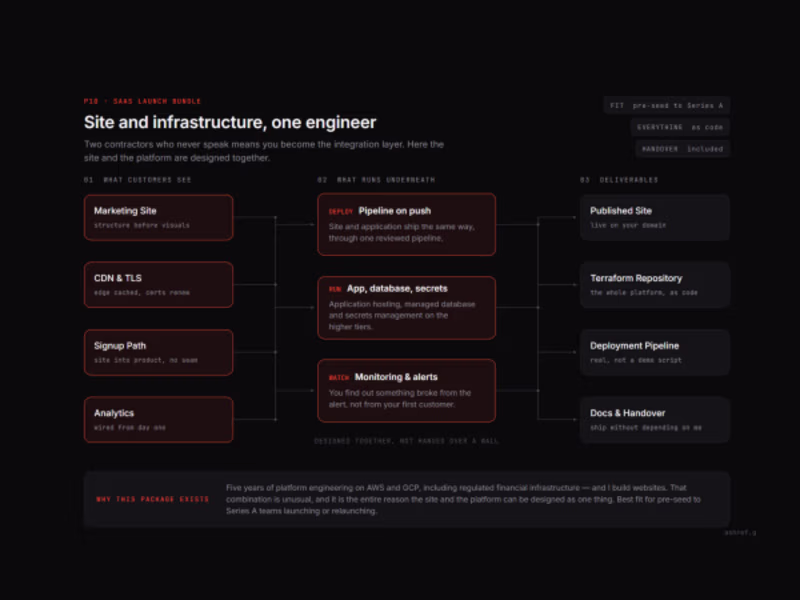This screenshot has height=600, width=800.
Task: Click the 'edge cached, certs renew' subtitle
Action: 141,292
